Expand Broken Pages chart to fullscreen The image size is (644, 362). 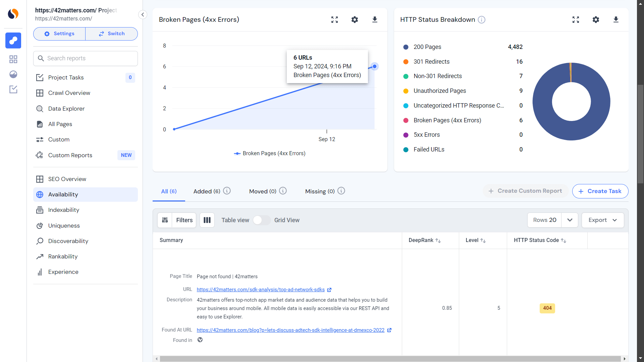[x=334, y=20]
